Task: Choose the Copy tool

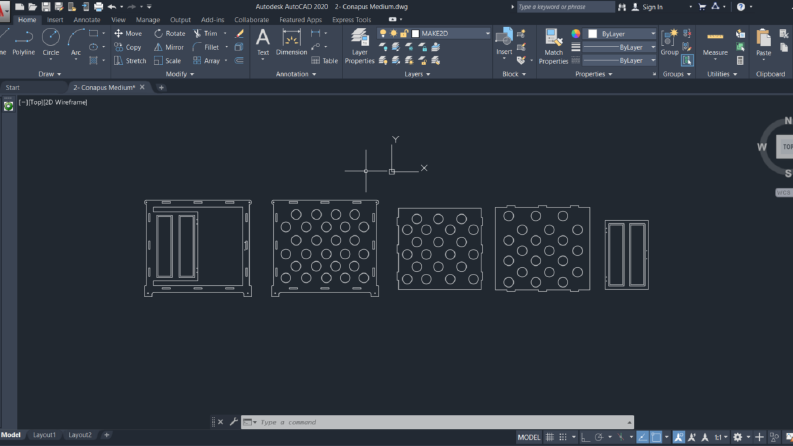Action: tap(128, 47)
